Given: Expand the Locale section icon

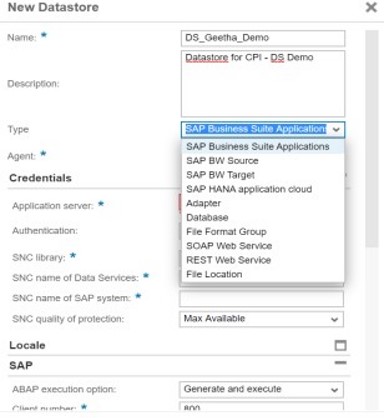Looking at the screenshot, I should [340, 345].
